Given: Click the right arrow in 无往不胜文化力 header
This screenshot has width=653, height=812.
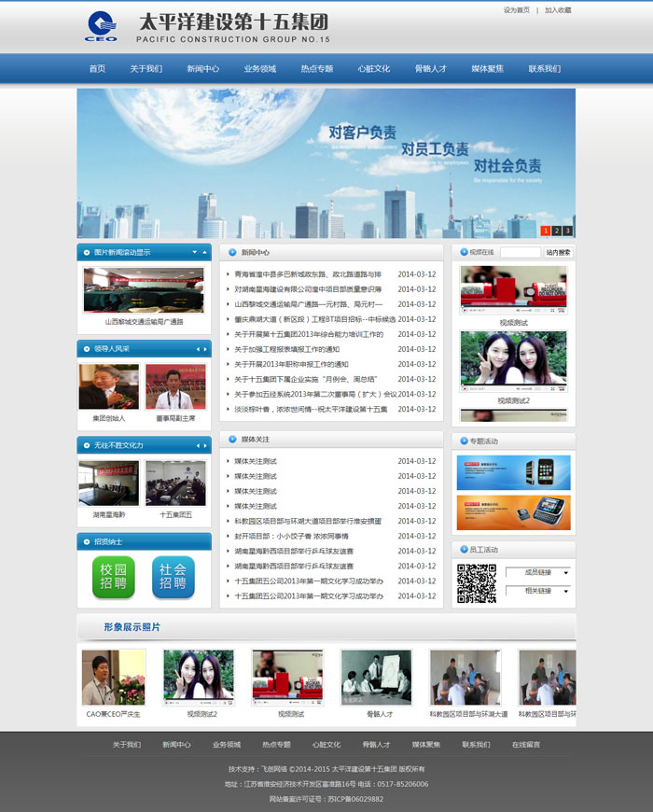Looking at the screenshot, I should pyautogui.click(x=205, y=445).
